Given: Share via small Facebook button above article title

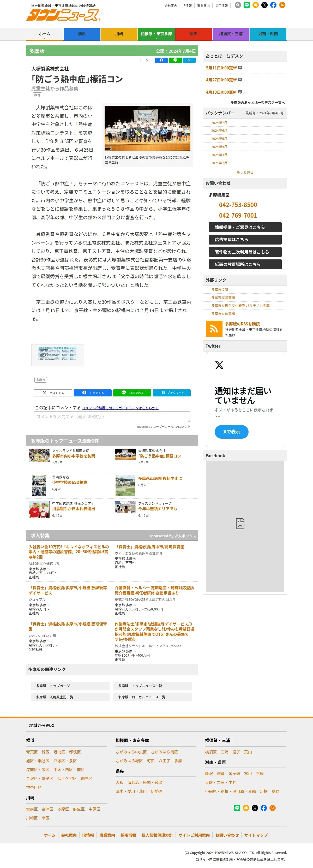Looking at the screenshot, I should [x=161, y=60].
